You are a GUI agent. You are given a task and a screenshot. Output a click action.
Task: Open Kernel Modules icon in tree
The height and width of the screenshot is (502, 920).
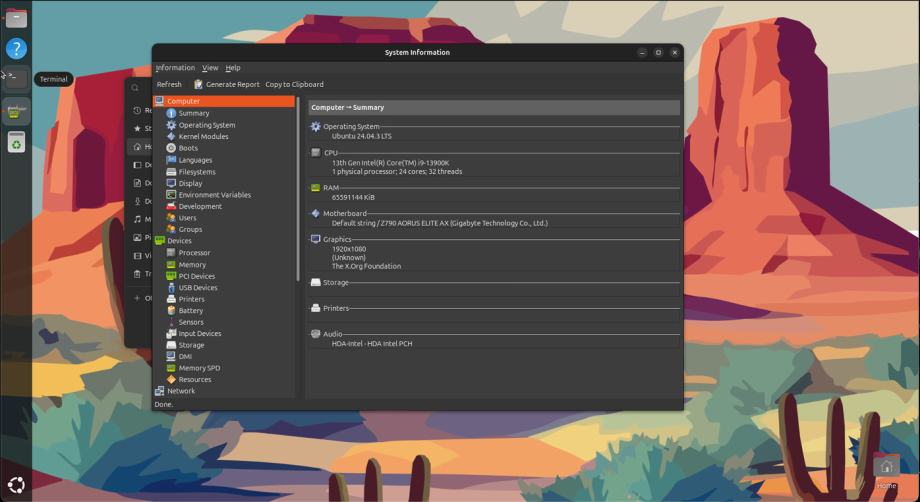[x=171, y=136]
